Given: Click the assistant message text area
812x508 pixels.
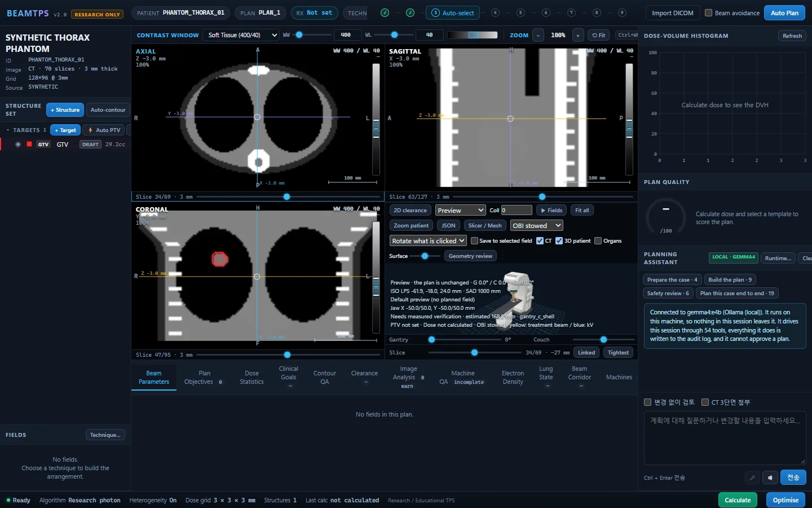Looking at the screenshot, I should [725, 439].
